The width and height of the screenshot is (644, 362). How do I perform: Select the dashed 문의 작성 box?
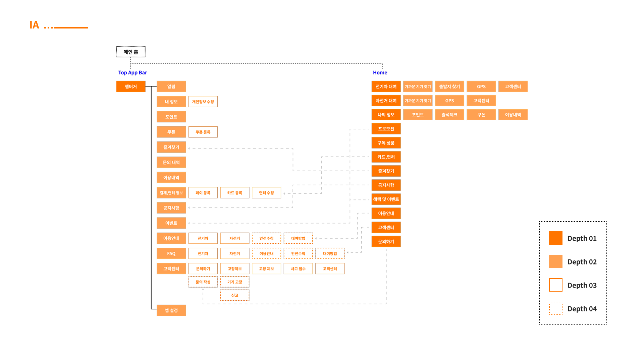(203, 282)
